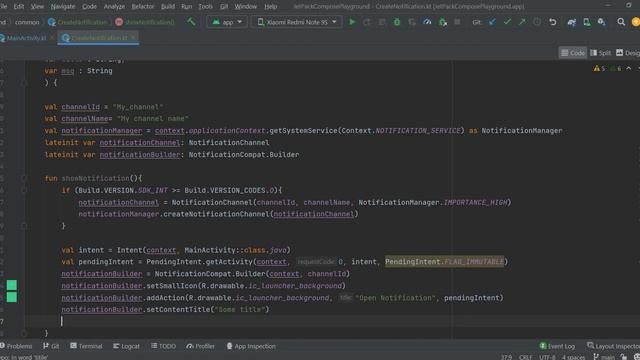Image resolution: width=640 pixels, height=360 pixels.
Task: Start debugging with the green bug icon
Action: (x=397, y=22)
